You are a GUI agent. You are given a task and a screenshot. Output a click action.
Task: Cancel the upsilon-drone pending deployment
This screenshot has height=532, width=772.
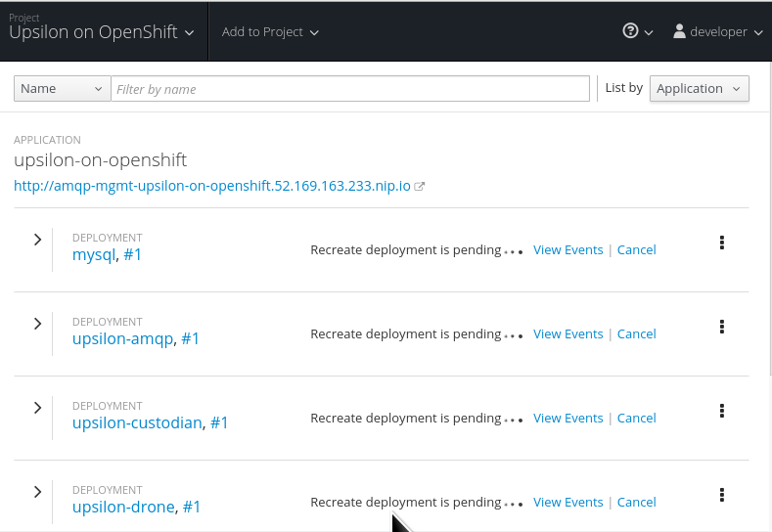637,503
